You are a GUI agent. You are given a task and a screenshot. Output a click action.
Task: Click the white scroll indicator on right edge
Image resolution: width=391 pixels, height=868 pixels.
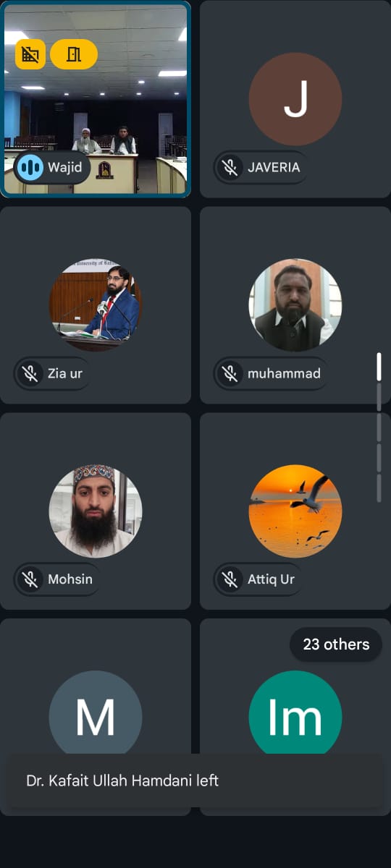[x=379, y=367]
